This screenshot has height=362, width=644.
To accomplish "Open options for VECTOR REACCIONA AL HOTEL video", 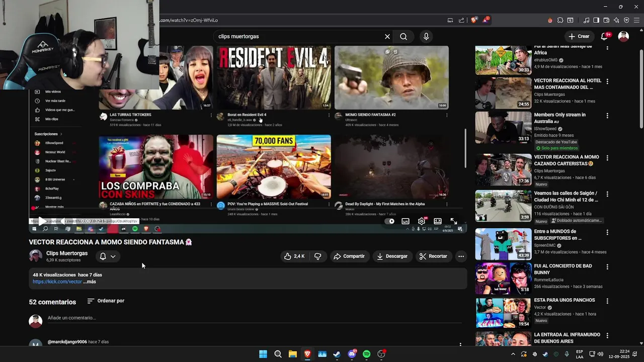I will 607,81.
